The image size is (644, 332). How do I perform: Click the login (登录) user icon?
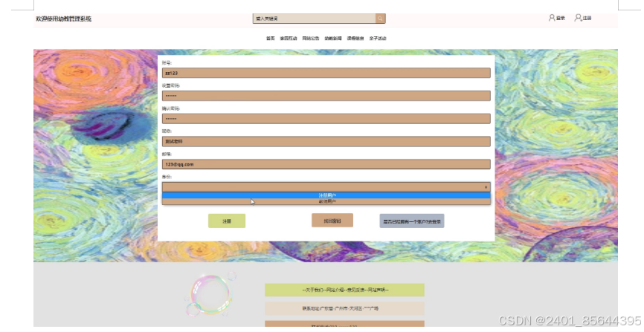pyautogui.click(x=552, y=18)
